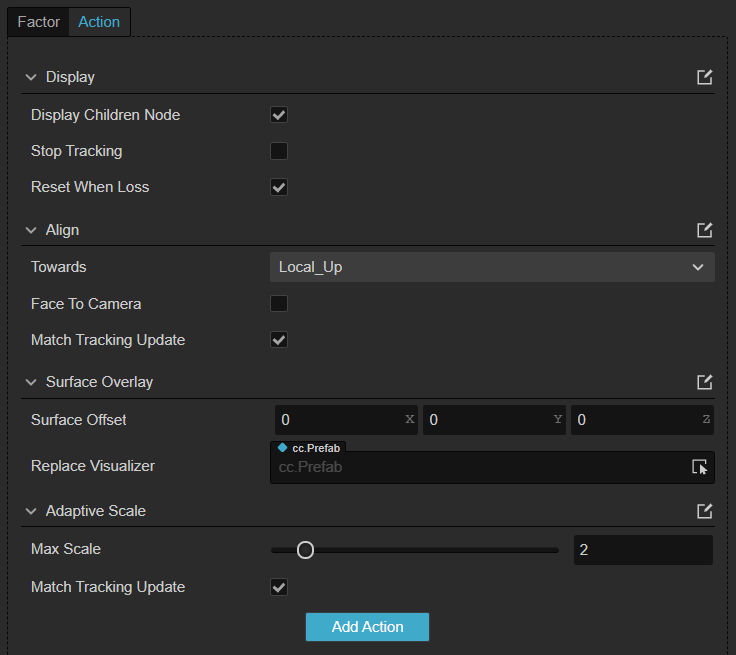Select the Action tab

(x=99, y=22)
